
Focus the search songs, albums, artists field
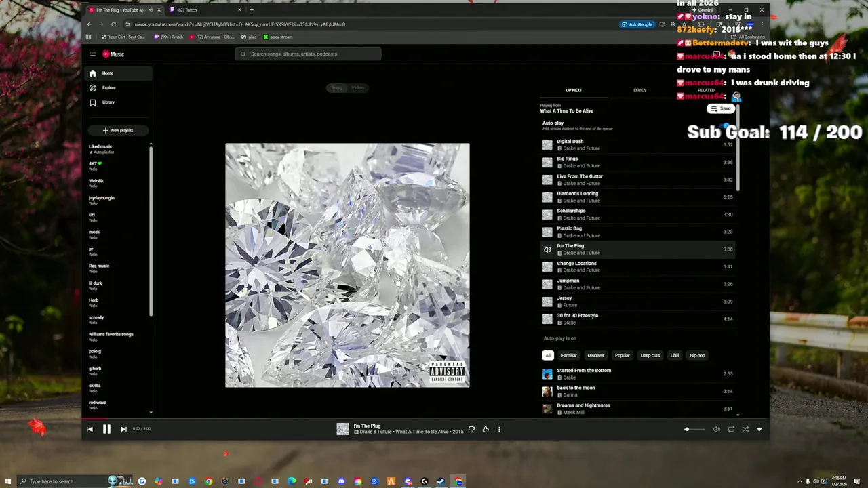coord(308,54)
